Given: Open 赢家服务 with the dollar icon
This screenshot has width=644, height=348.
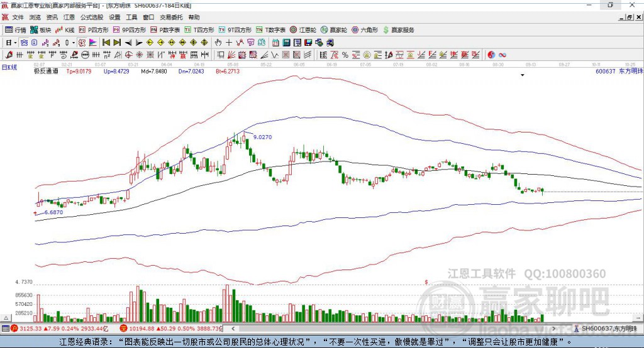Looking at the screenshot, I should click(x=398, y=30).
